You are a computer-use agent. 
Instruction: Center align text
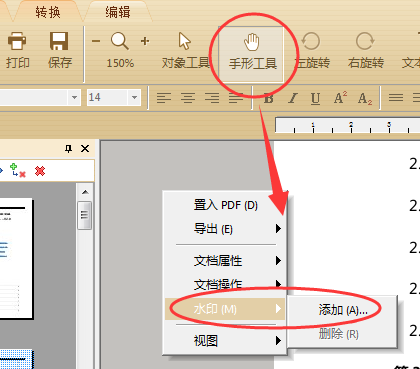tap(188, 98)
